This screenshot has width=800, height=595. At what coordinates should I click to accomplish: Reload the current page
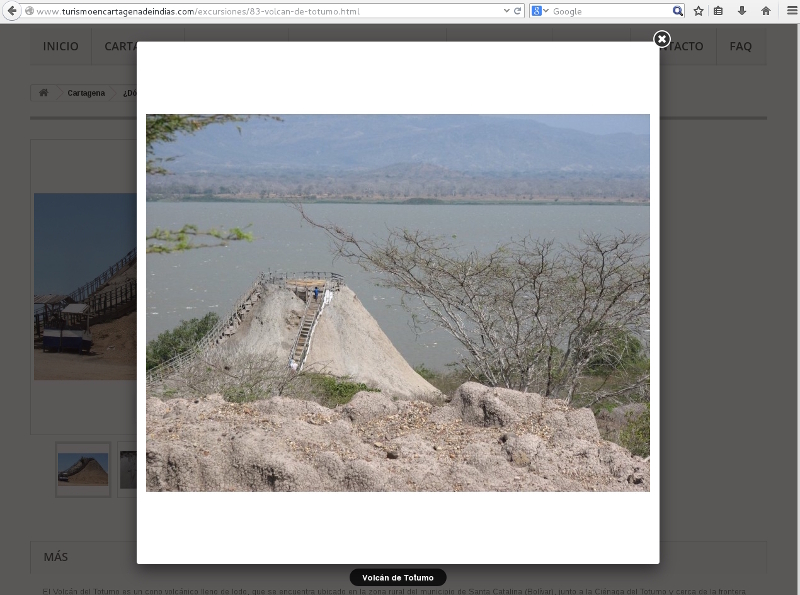click(x=517, y=11)
